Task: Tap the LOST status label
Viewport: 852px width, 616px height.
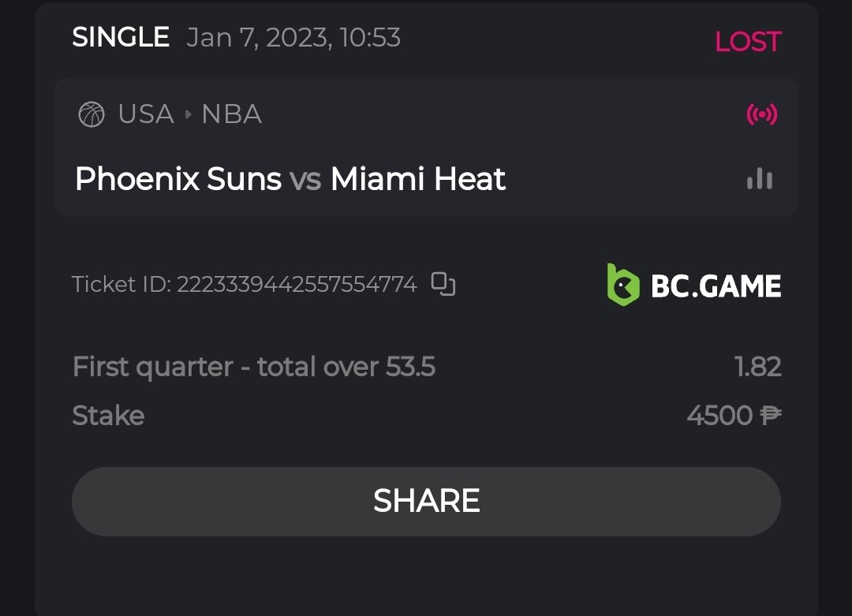Action: [x=747, y=42]
